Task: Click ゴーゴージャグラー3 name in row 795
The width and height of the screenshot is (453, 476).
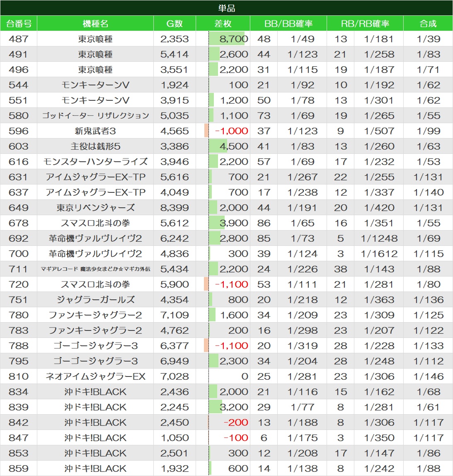Action: 95,361
